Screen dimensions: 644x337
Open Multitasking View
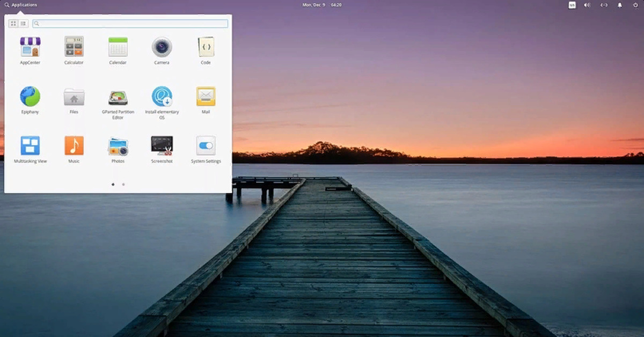pos(30,145)
